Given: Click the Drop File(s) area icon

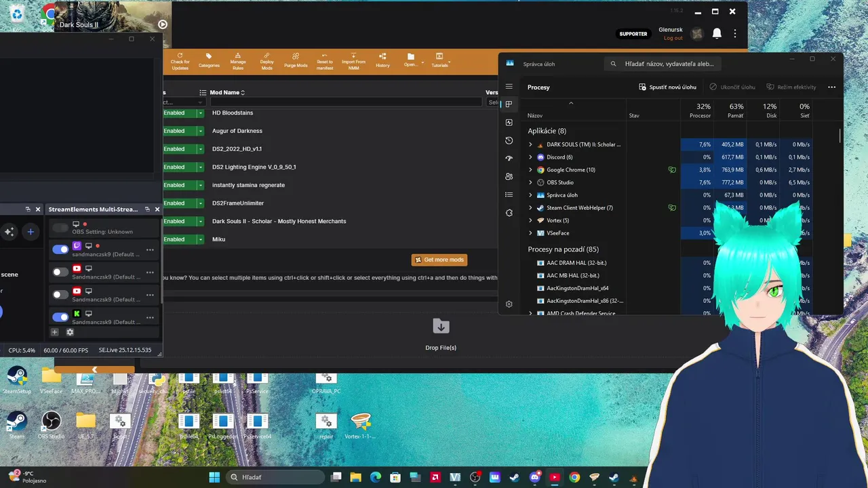Looking at the screenshot, I should click(x=441, y=327).
